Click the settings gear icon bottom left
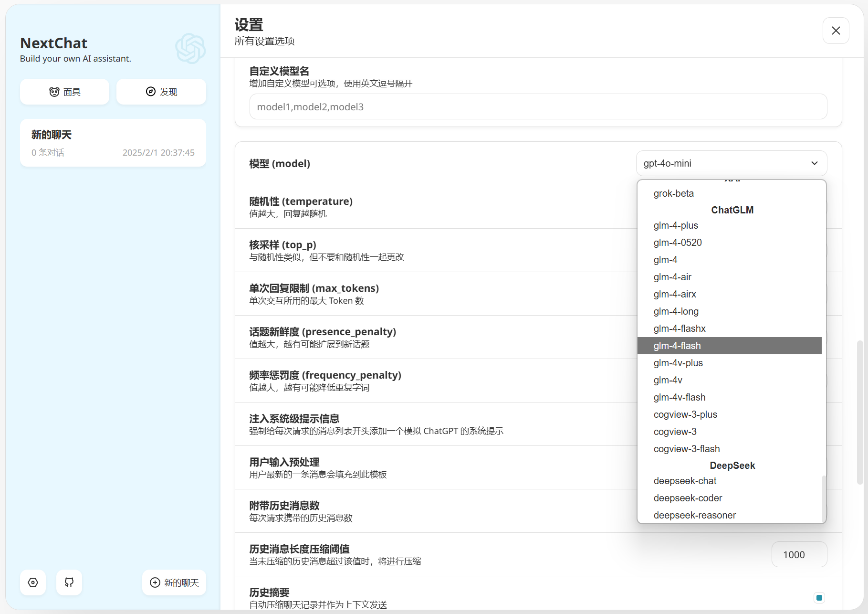Image resolution: width=868 pixels, height=614 pixels. (32, 582)
